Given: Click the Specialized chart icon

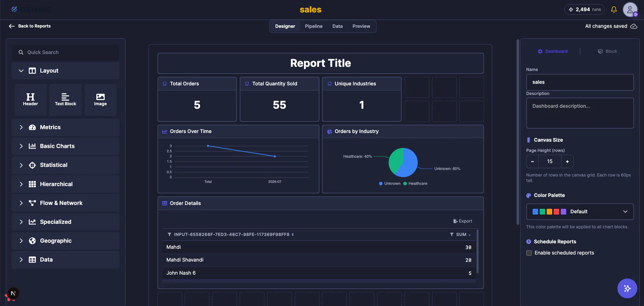Looking at the screenshot, I should pyautogui.click(x=32, y=222).
